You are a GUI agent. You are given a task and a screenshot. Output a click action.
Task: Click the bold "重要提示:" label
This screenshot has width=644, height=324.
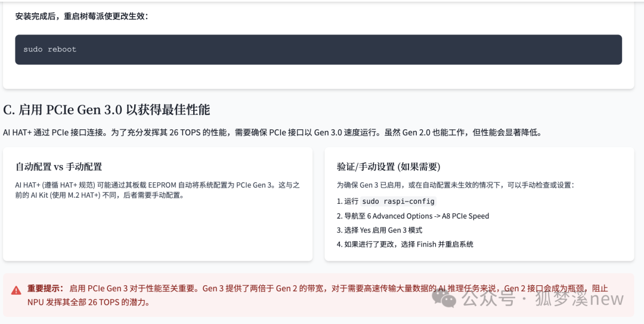point(45,288)
